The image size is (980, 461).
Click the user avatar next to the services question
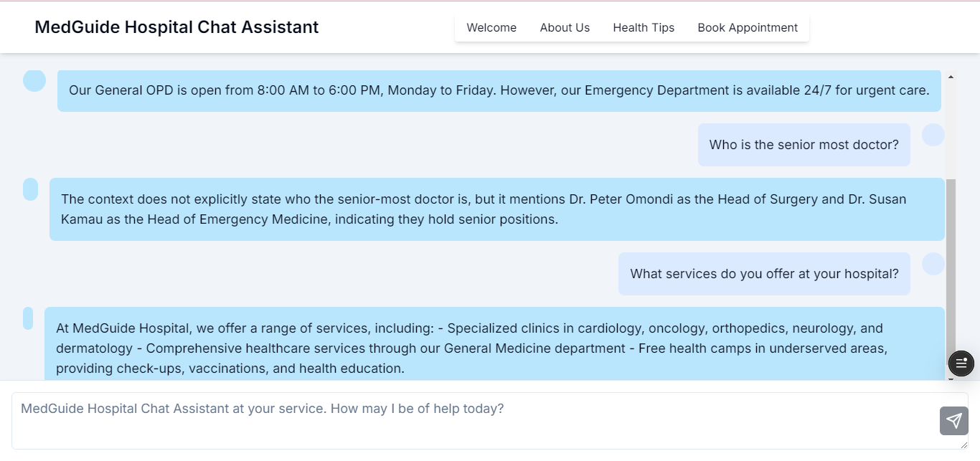click(x=933, y=265)
